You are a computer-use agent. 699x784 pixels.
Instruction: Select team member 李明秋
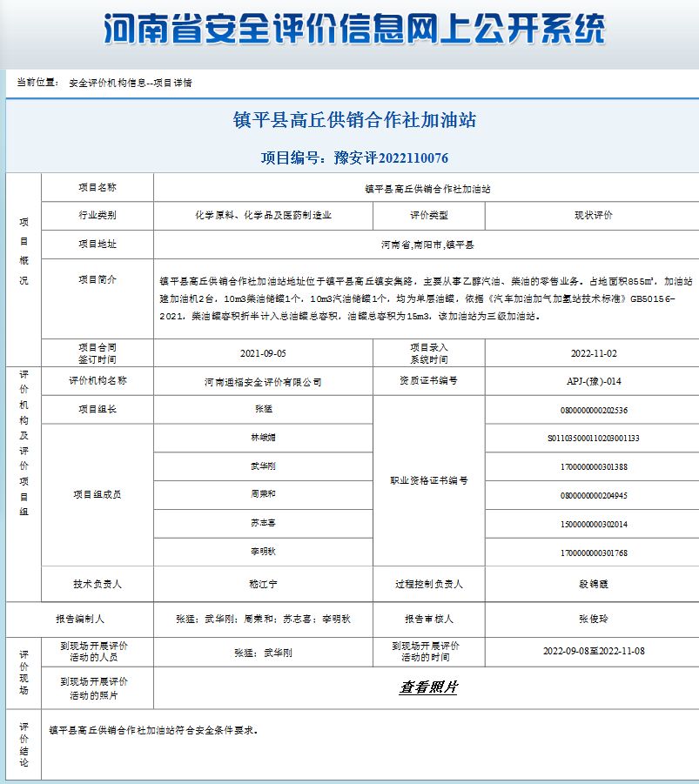coord(263,552)
